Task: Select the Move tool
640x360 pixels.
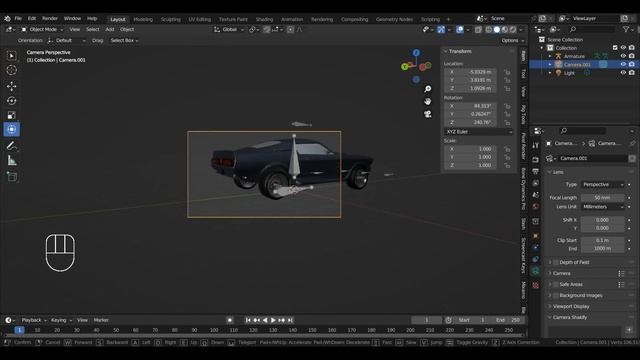Action: coord(11,86)
